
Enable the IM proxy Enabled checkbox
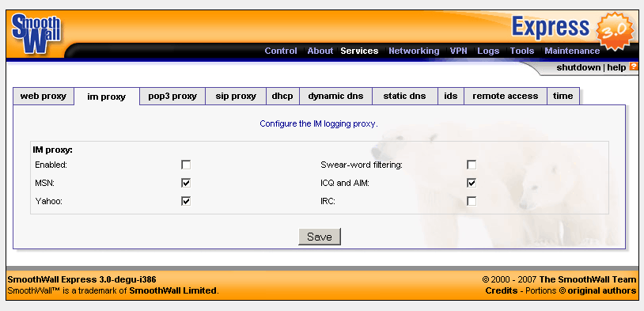[x=186, y=165]
